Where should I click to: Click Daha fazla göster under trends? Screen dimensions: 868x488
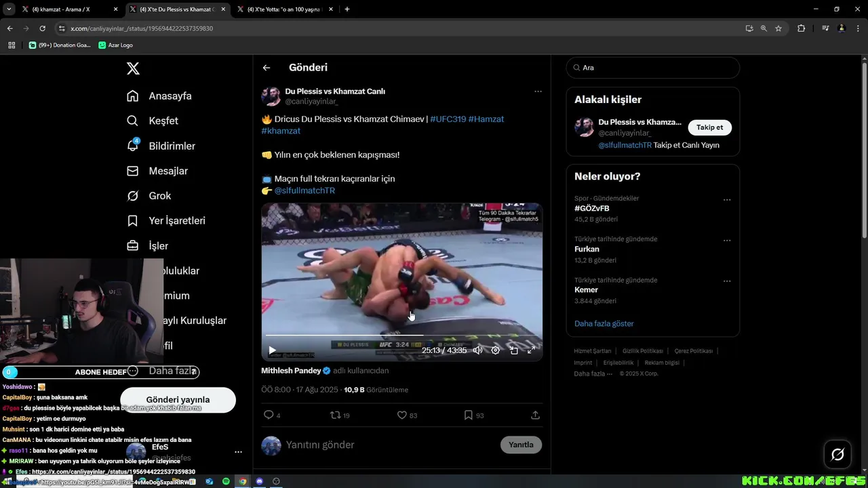click(604, 323)
